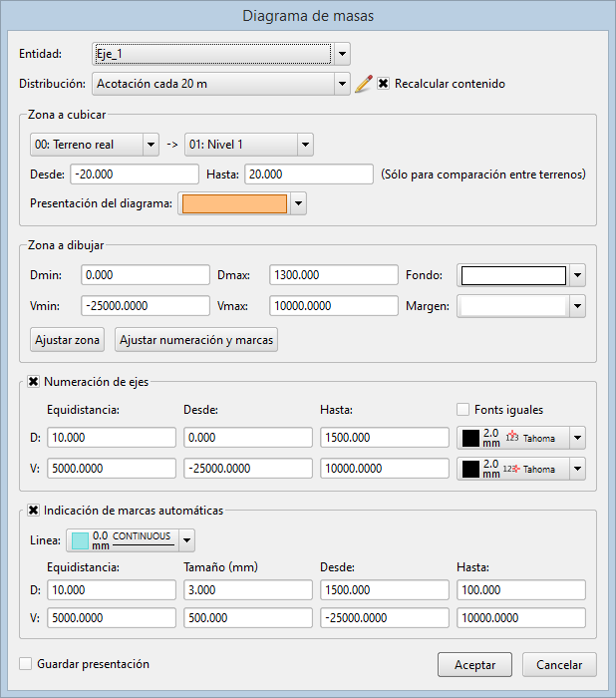Open Presentación del diagrama dropdown arrow
Screen dimensions: 616x698
pos(299,203)
